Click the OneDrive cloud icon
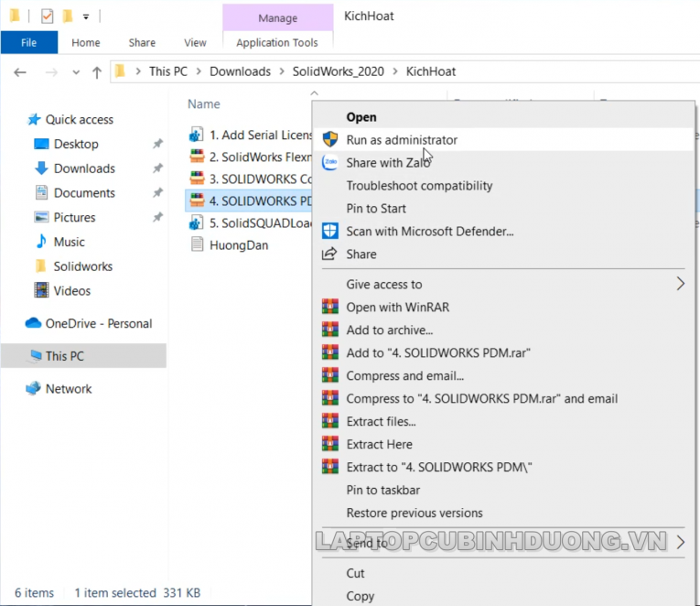700x606 pixels. coord(34,322)
